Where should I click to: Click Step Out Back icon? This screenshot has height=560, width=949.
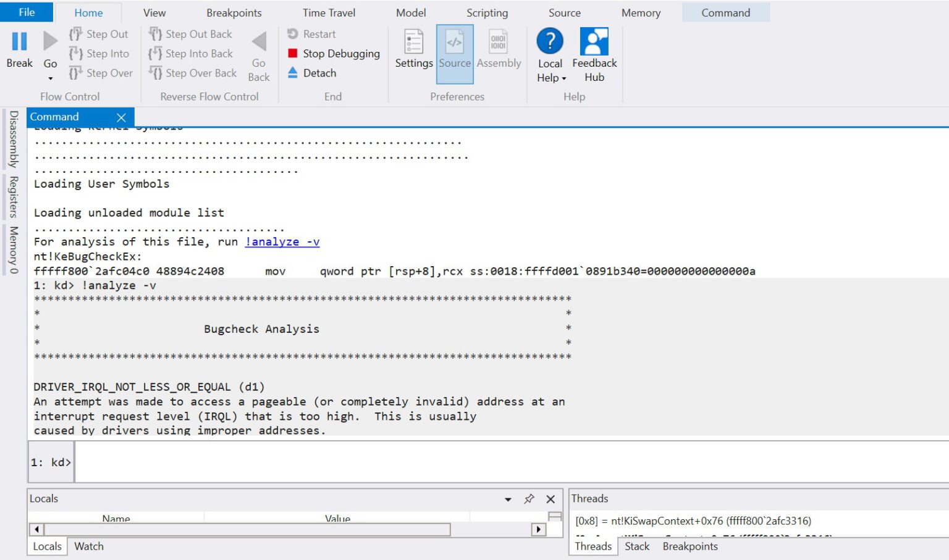(x=155, y=34)
